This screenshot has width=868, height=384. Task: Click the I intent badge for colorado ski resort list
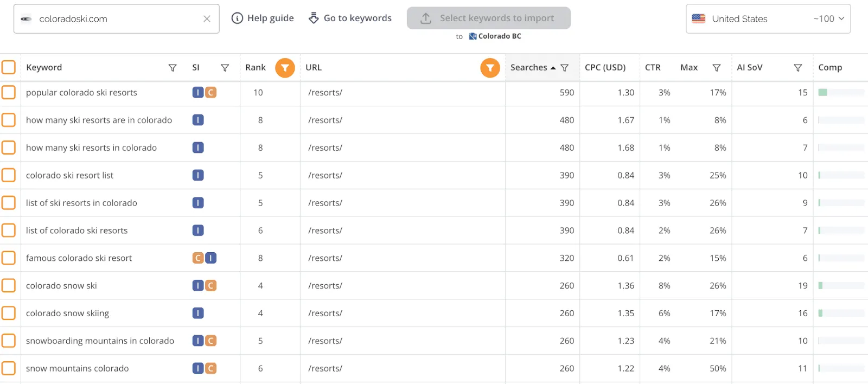click(198, 175)
